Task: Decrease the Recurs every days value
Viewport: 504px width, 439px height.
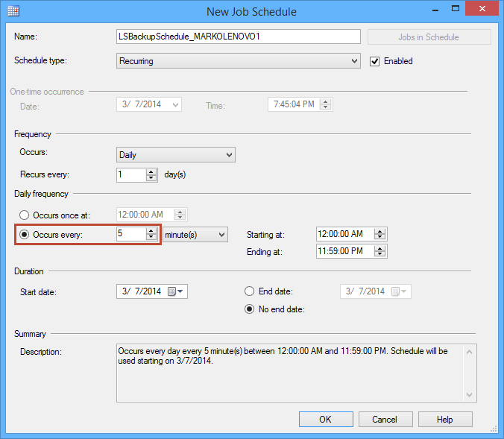Action: pyautogui.click(x=151, y=178)
